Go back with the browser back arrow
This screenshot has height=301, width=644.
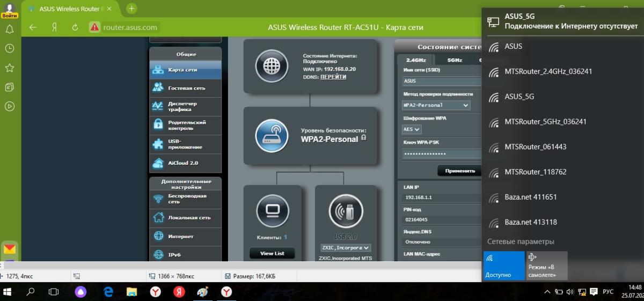pyautogui.click(x=33, y=27)
